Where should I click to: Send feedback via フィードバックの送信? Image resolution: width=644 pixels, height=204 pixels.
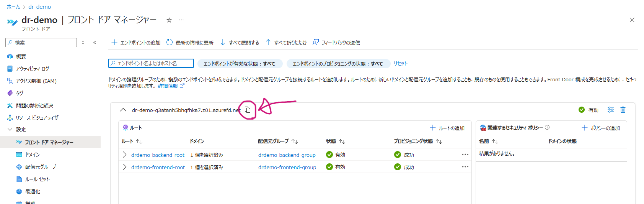336,43
